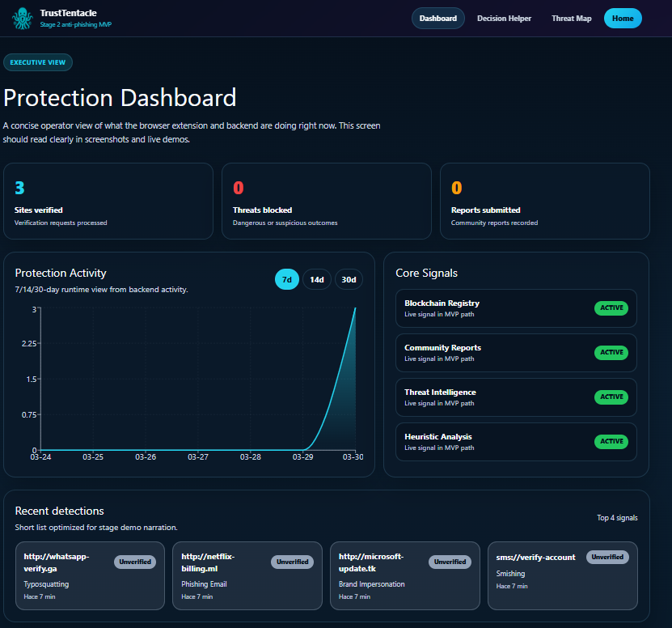Click the Unverified badge on netflix-billing.ml
Screen dimensions: 672x628
coord(292,561)
